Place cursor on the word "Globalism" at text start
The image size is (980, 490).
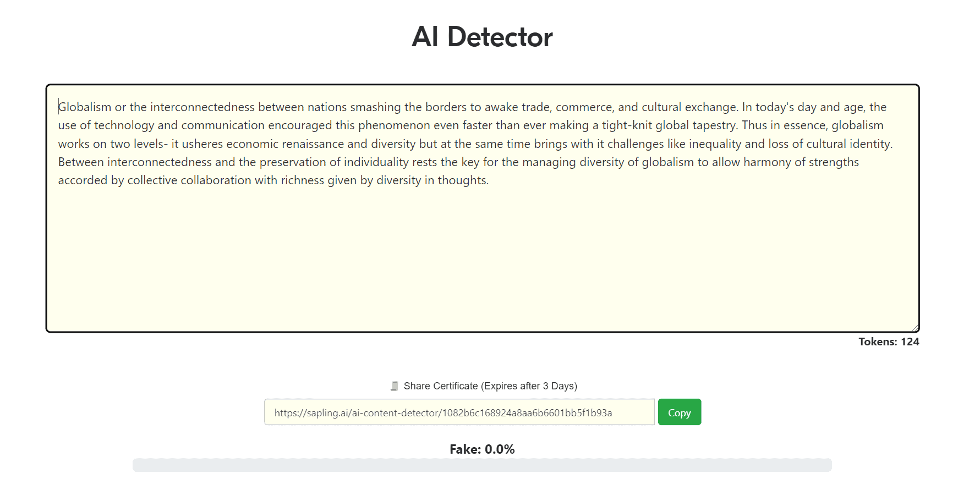point(85,107)
